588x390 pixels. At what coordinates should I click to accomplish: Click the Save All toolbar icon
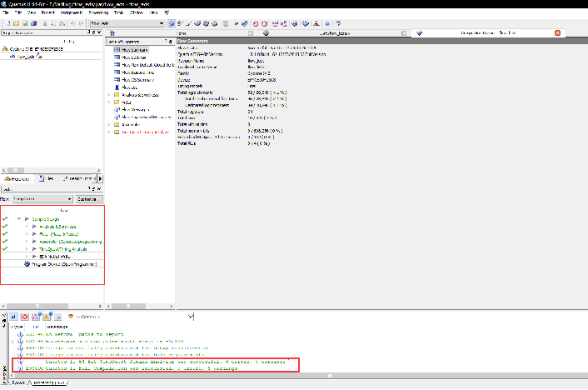(x=34, y=23)
